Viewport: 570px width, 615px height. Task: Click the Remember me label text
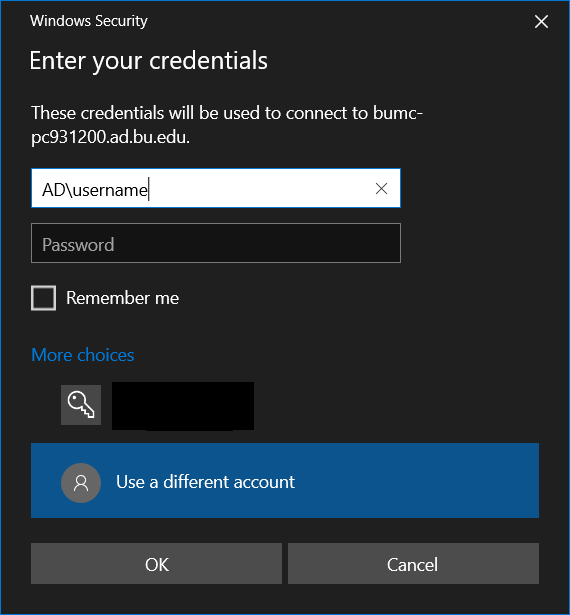pos(122,298)
